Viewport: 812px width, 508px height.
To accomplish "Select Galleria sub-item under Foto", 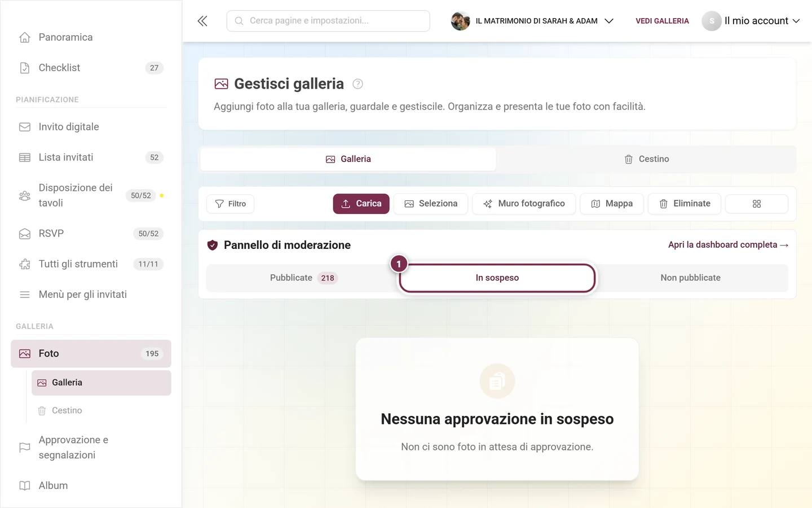I will (x=101, y=383).
